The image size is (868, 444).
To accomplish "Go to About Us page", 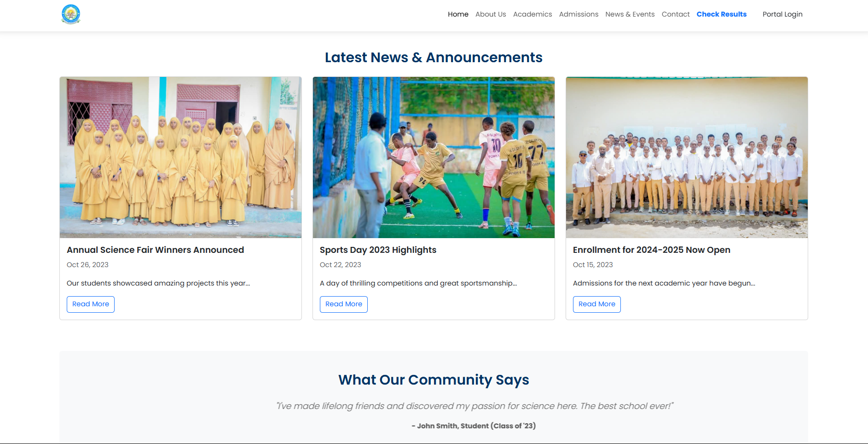I will pos(491,14).
